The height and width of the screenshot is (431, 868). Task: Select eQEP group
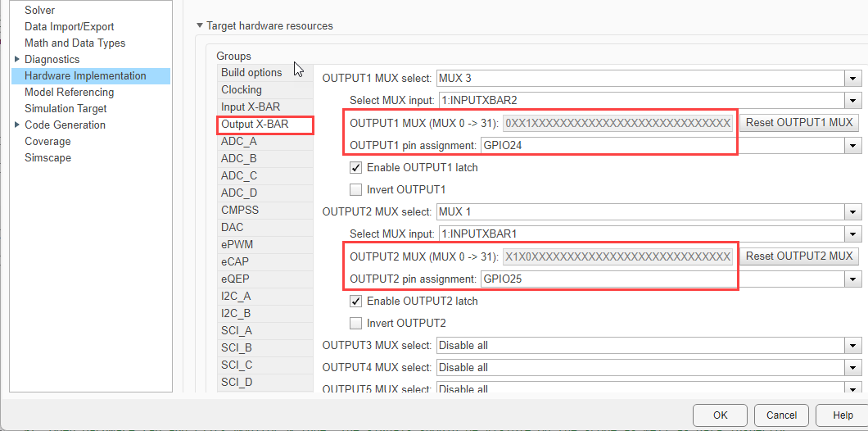coord(265,279)
